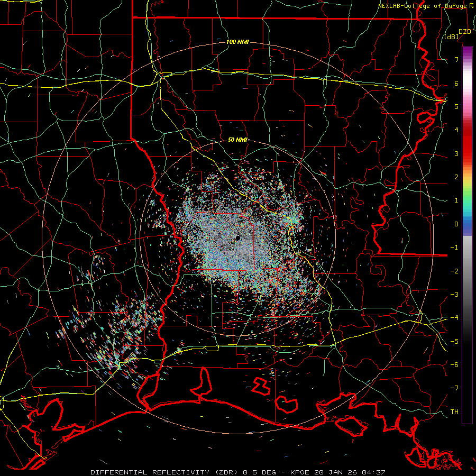The width and height of the screenshot is (476, 476).
Task: Click the "2" value on color scale
Action: pos(456,177)
